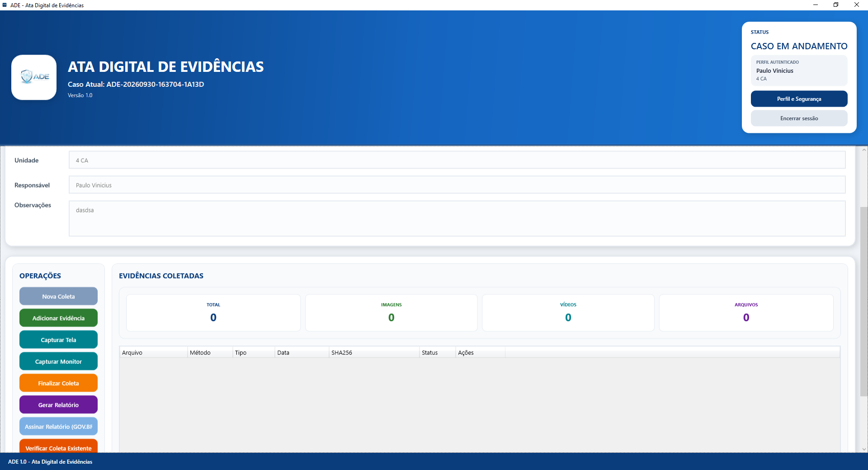Click Encerrar sessão button
Viewport: 868px width, 470px height.
(x=799, y=118)
